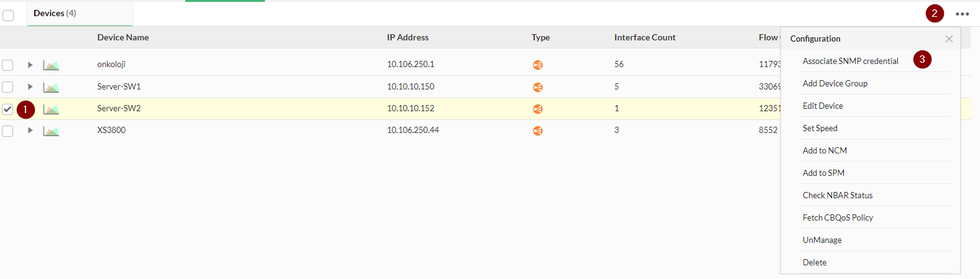Click interface count 56 for onkoloji
980x279 pixels.
(x=619, y=64)
